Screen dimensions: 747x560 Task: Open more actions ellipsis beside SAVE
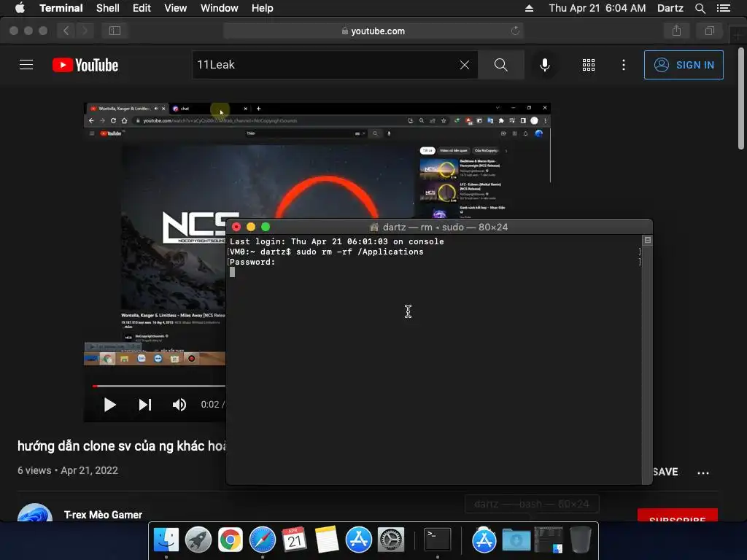click(703, 472)
